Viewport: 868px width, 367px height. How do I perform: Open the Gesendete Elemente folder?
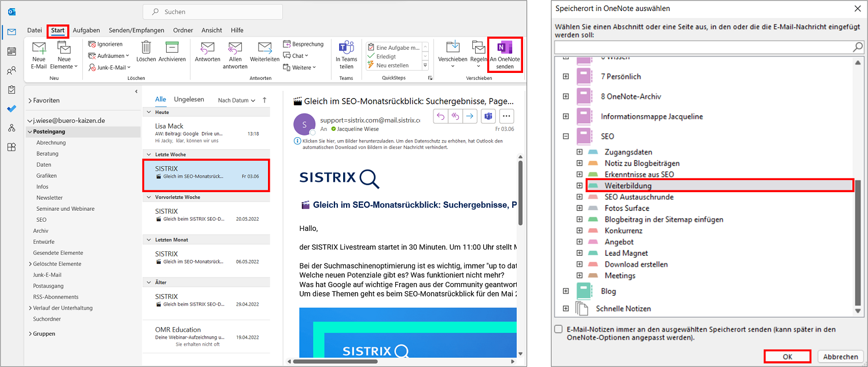58,253
